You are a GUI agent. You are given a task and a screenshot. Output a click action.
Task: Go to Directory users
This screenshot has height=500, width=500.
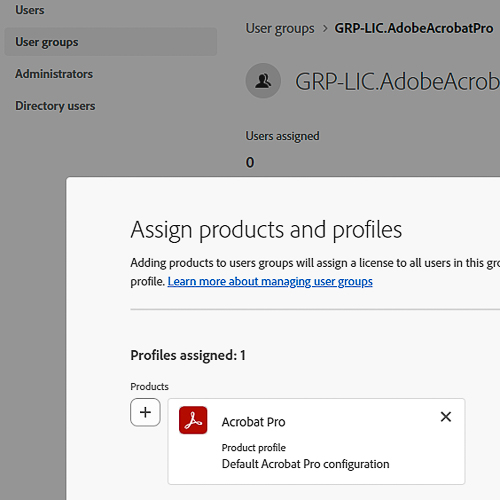tap(55, 106)
